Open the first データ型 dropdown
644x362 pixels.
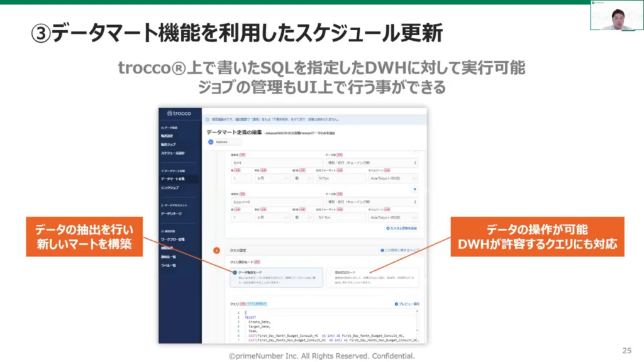point(371,163)
